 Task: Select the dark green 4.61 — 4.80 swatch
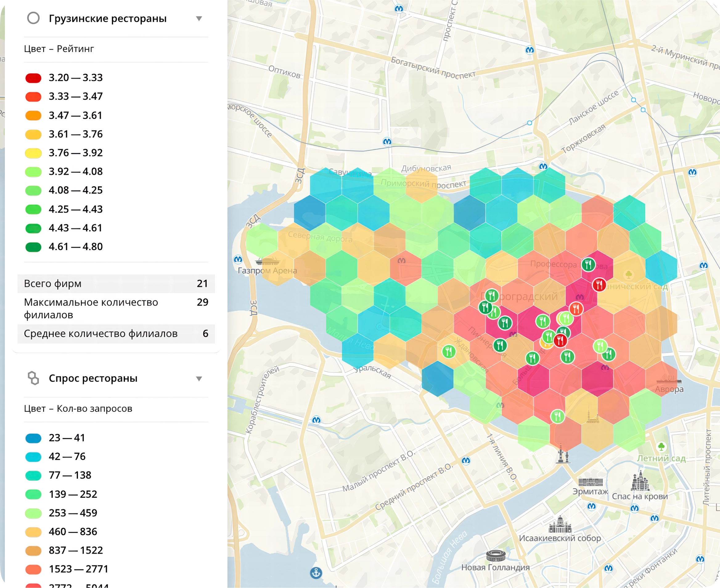33,247
